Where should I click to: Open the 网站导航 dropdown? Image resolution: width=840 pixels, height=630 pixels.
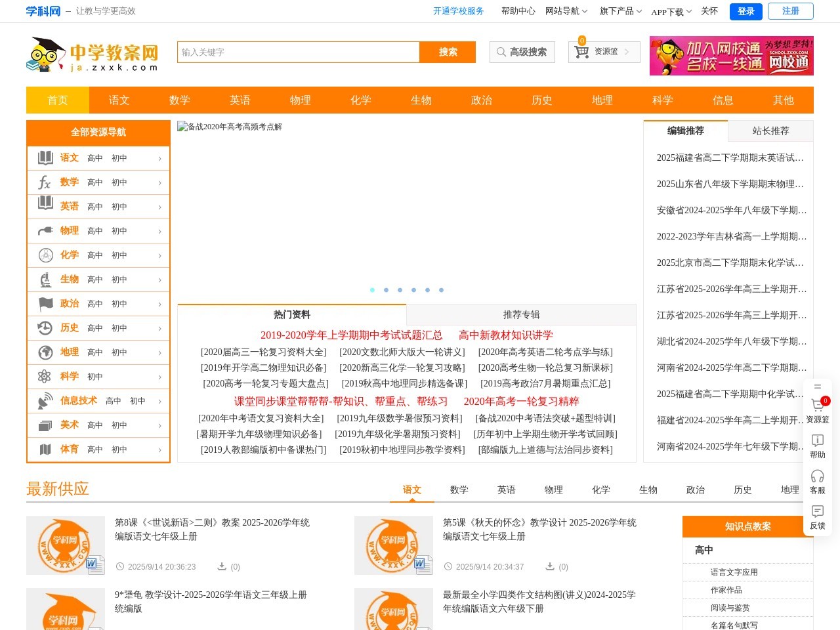click(565, 11)
